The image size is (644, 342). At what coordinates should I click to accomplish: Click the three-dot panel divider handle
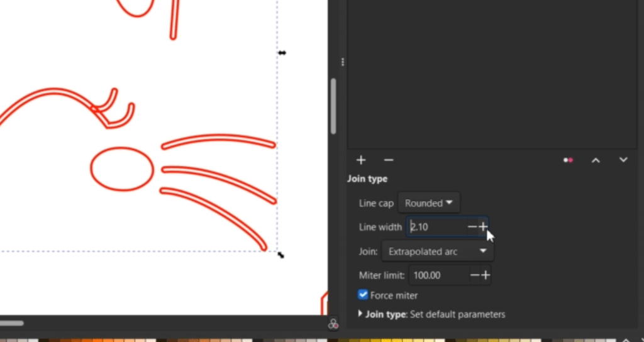coord(343,62)
